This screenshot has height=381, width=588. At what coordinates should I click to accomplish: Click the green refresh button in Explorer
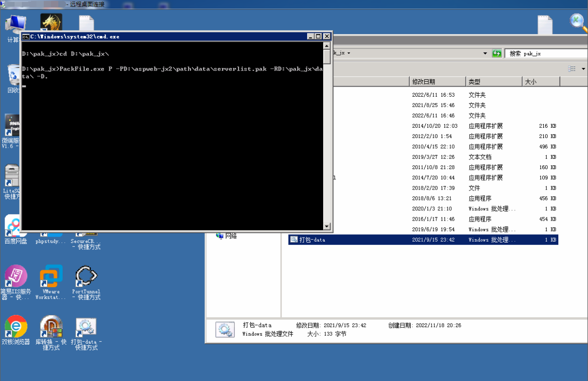pyautogui.click(x=497, y=53)
